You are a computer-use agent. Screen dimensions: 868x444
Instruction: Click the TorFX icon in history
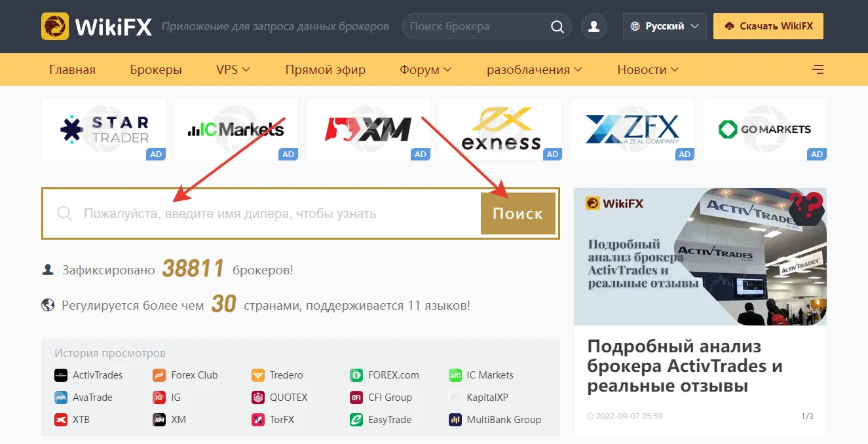(258, 420)
